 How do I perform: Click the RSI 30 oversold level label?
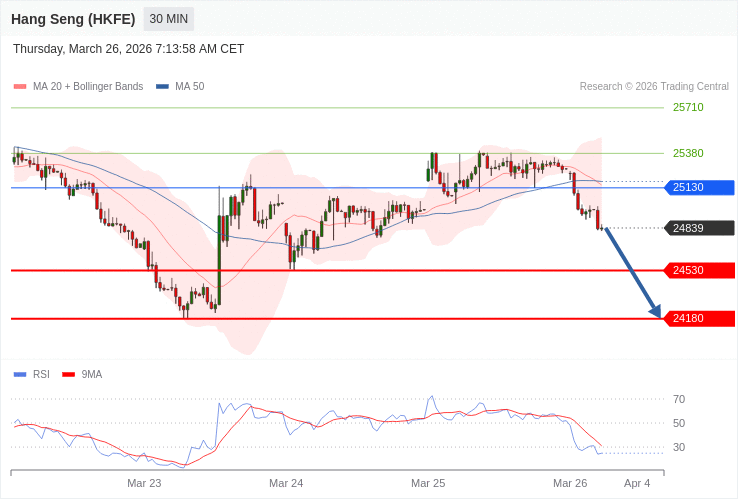click(679, 447)
